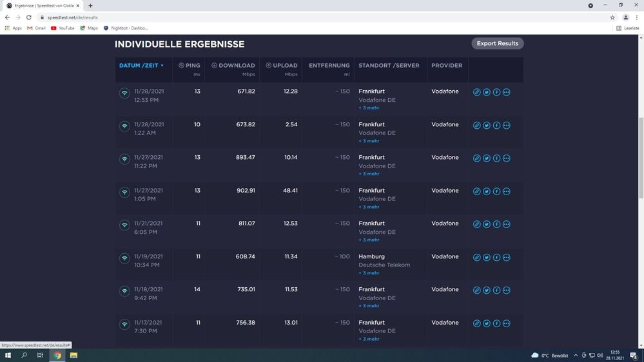
Task: Copy link icon for 11/28/2021 12:53 PM result
Action: click(476, 92)
